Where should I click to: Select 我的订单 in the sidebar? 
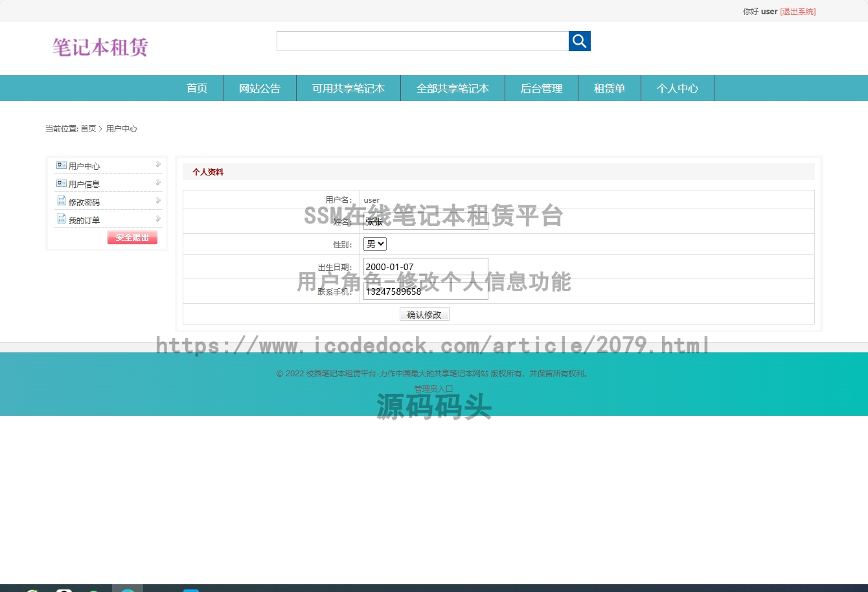[84, 221]
